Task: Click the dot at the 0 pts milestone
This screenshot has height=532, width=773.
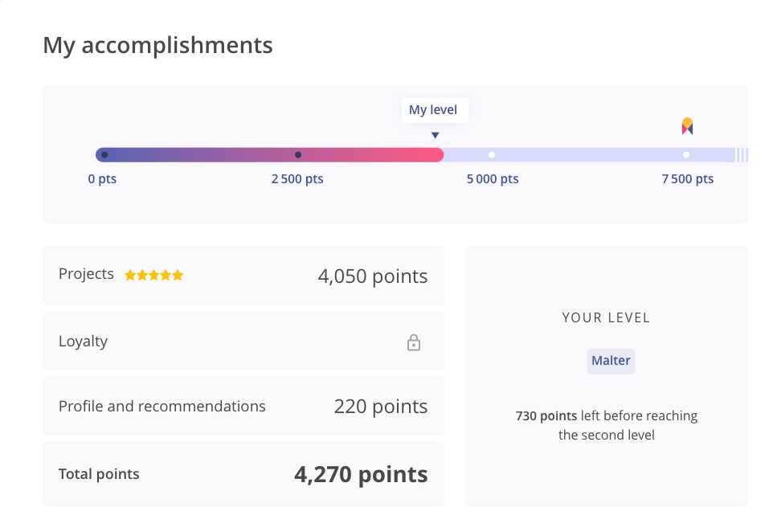Action: [x=104, y=155]
